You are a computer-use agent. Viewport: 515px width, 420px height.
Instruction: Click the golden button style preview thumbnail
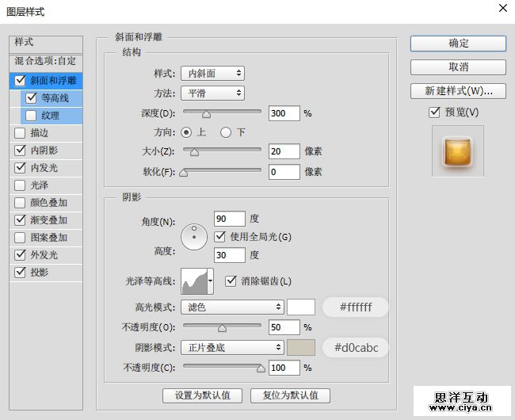tap(457, 151)
